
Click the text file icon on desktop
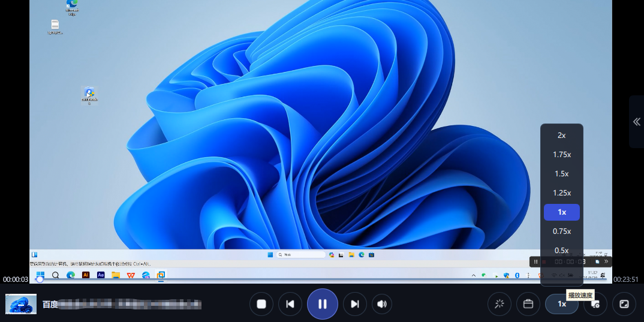coord(55,27)
